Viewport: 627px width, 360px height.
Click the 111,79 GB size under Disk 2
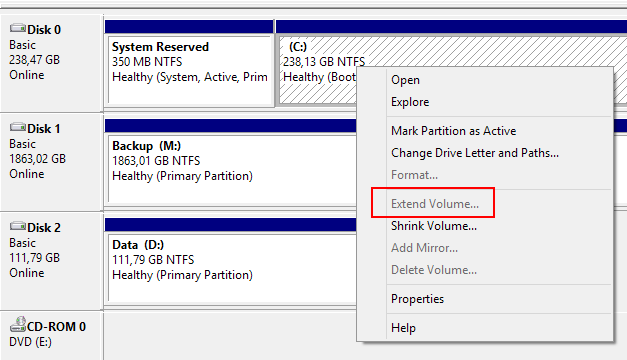point(34,258)
